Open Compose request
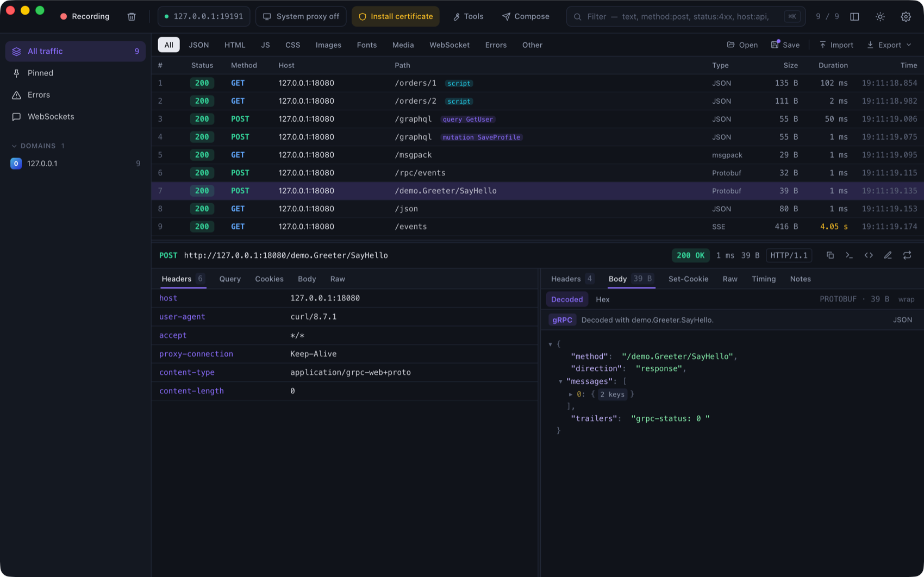 click(x=526, y=16)
